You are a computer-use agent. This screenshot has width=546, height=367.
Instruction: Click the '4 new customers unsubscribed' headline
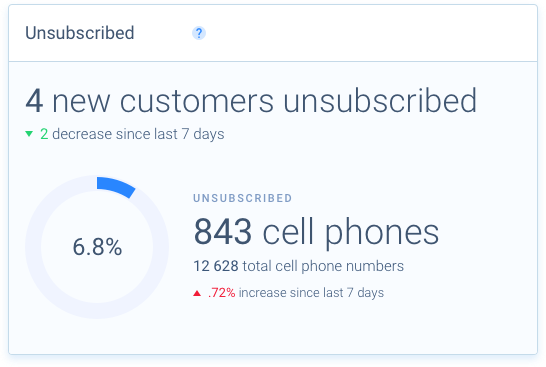click(x=251, y=101)
